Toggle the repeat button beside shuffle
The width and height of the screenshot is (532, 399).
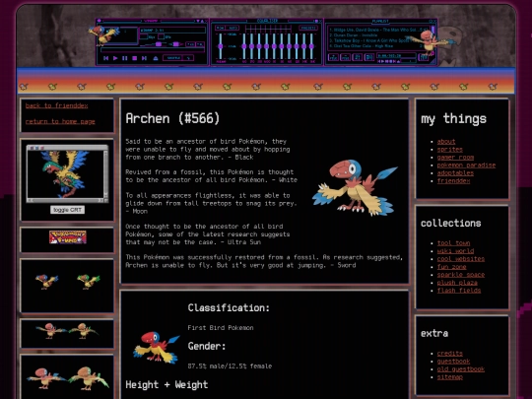coord(188,58)
